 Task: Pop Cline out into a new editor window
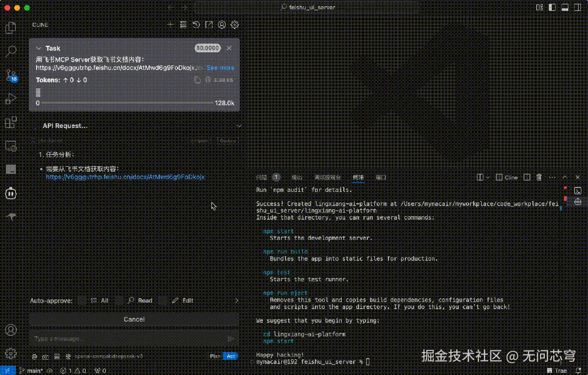(x=209, y=25)
